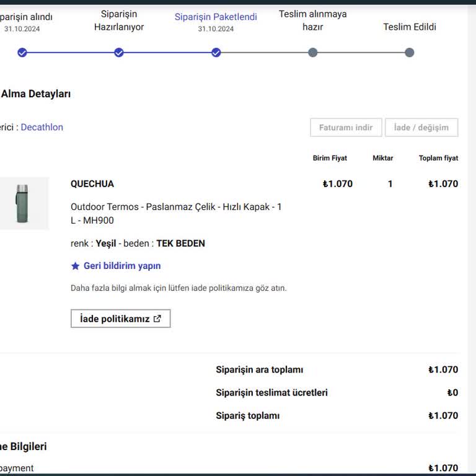Click the TEK BEDEN size text
476x476 pixels.
pos(180,243)
